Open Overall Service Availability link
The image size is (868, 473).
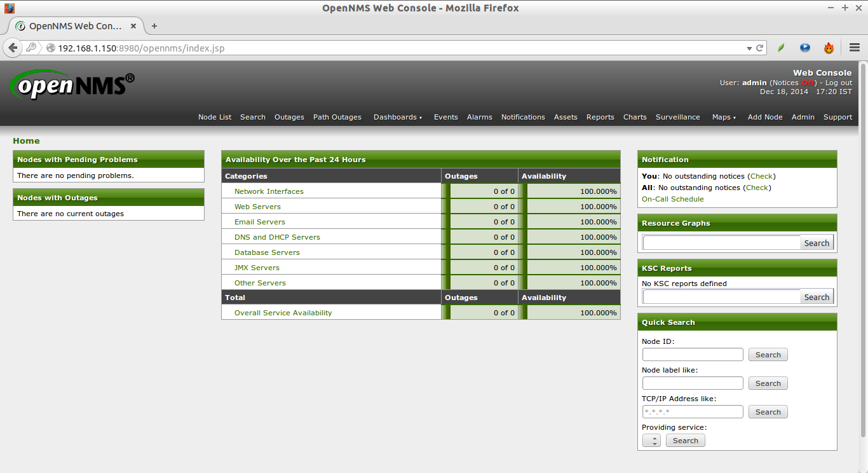(x=283, y=313)
